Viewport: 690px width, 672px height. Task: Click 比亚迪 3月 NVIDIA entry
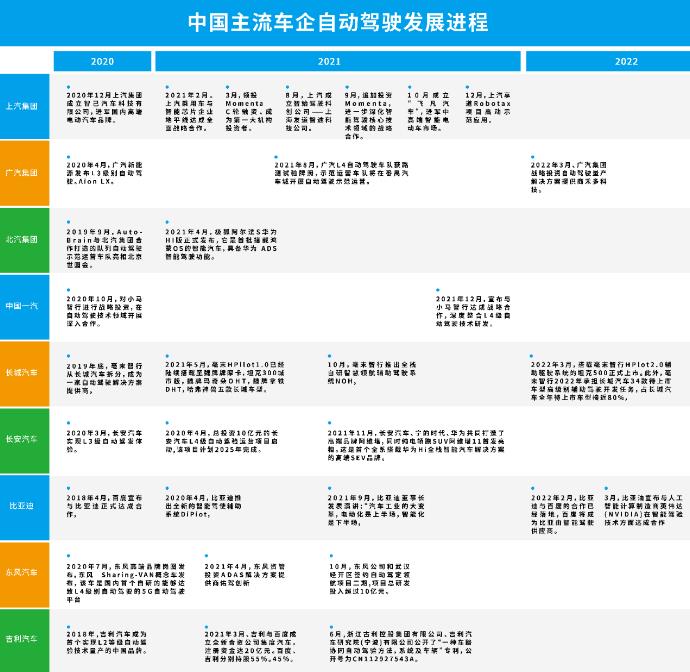(644, 510)
